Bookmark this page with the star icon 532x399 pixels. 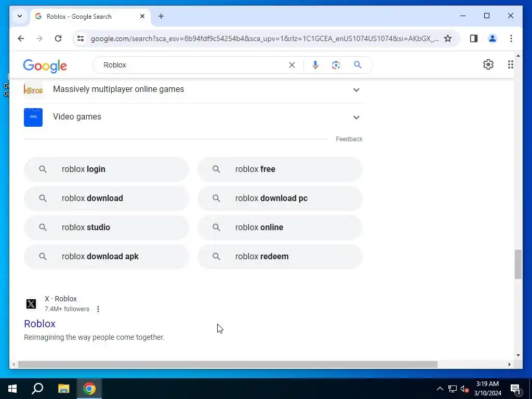448,38
